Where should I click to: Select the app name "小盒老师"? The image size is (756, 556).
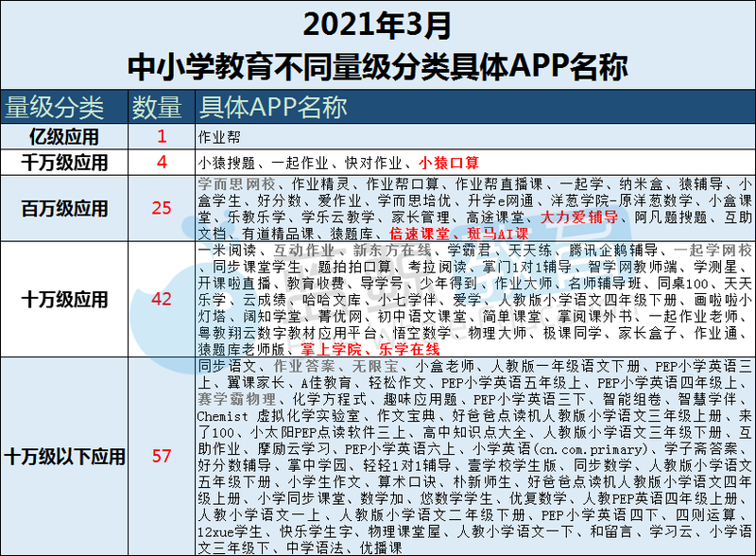(444, 366)
